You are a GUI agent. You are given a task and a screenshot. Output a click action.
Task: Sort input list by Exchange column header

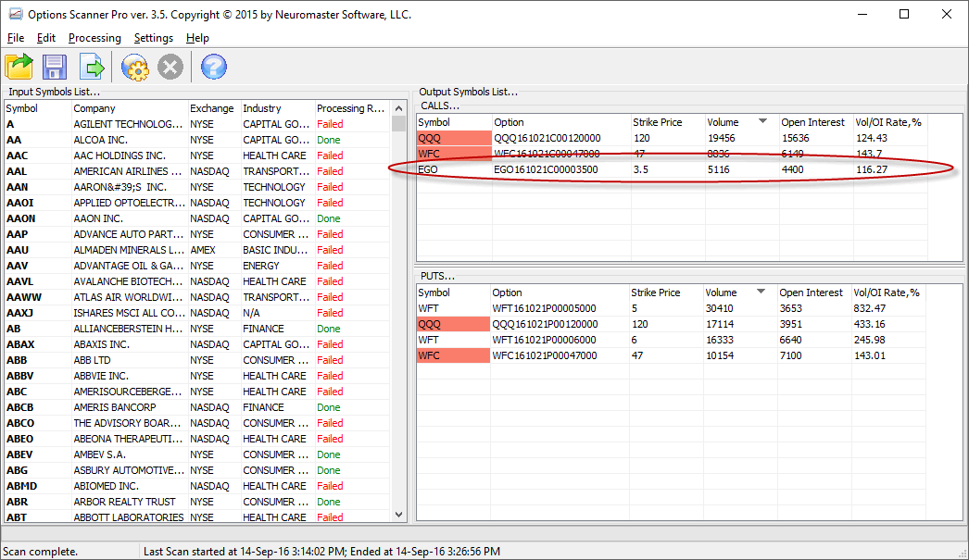214,108
